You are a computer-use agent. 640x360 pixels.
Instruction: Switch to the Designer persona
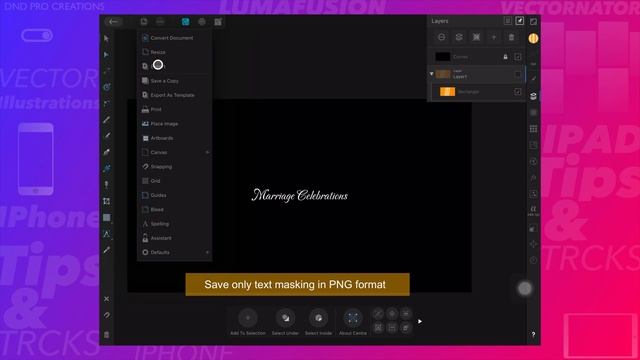point(185,22)
